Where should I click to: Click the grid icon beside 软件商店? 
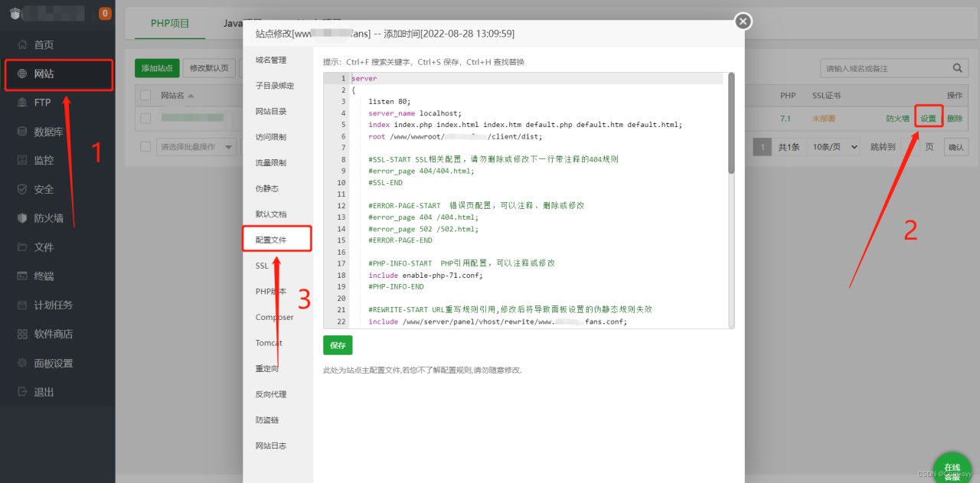tap(22, 335)
